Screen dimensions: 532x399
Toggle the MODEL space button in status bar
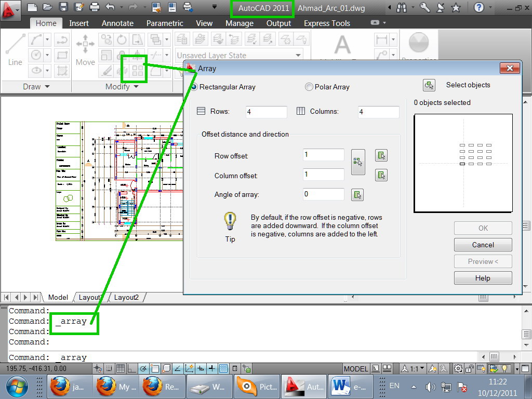point(356,369)
